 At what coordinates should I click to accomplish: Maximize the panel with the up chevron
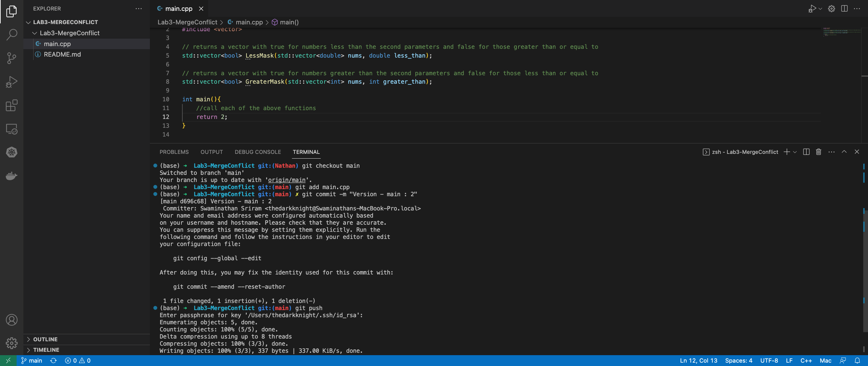pos(844,152)
